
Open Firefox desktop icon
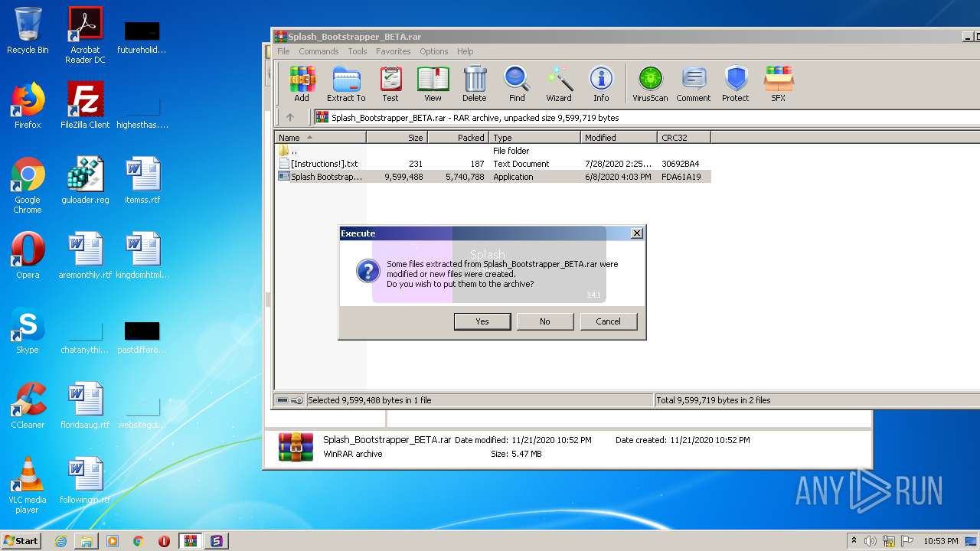tap(28, 106)
